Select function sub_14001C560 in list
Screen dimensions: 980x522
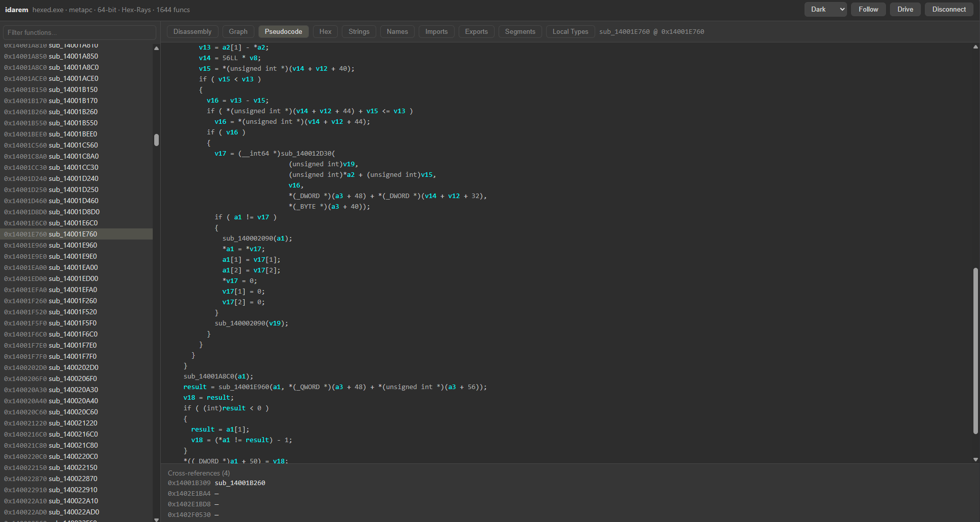click(x=76, y=145)
